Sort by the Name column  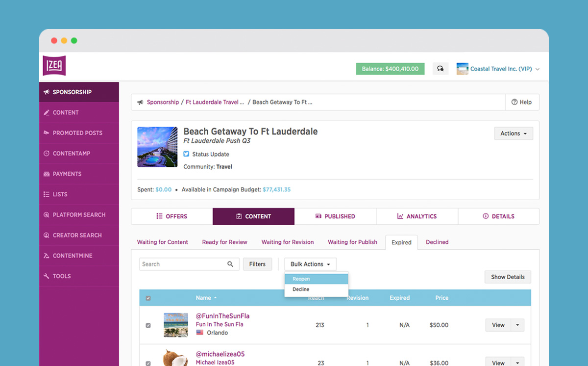coord(206,298)
